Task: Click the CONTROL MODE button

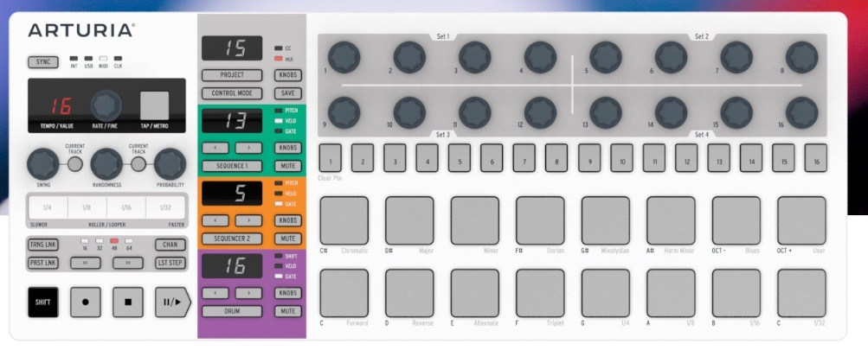Action: (x=231, y=93)
